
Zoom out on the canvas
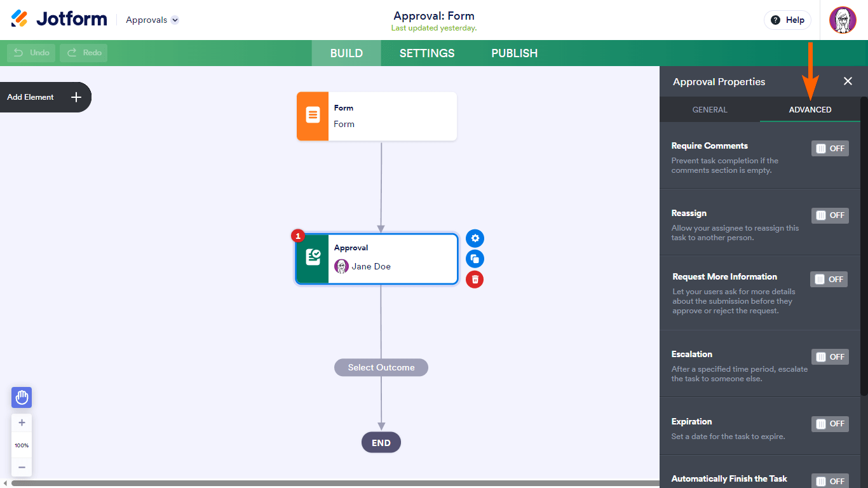coord(22,467)
